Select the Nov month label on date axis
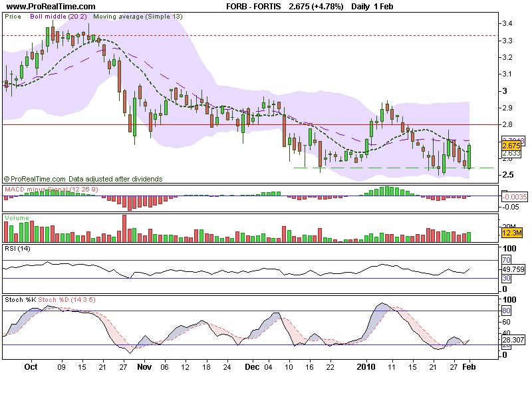The width and height of the screenshot is (532, 399). (x=144, y=367)
